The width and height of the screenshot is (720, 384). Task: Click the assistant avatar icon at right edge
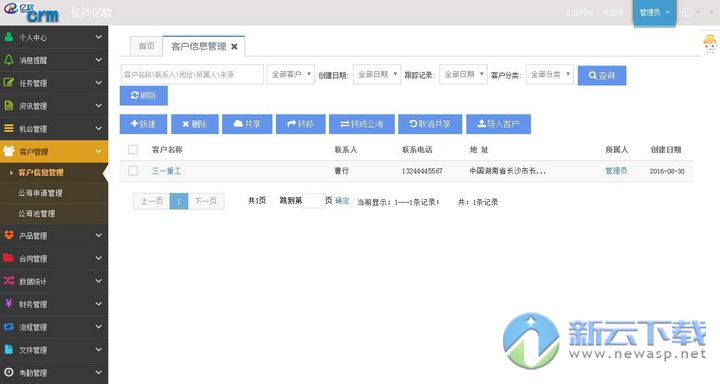tap(710, 44)
